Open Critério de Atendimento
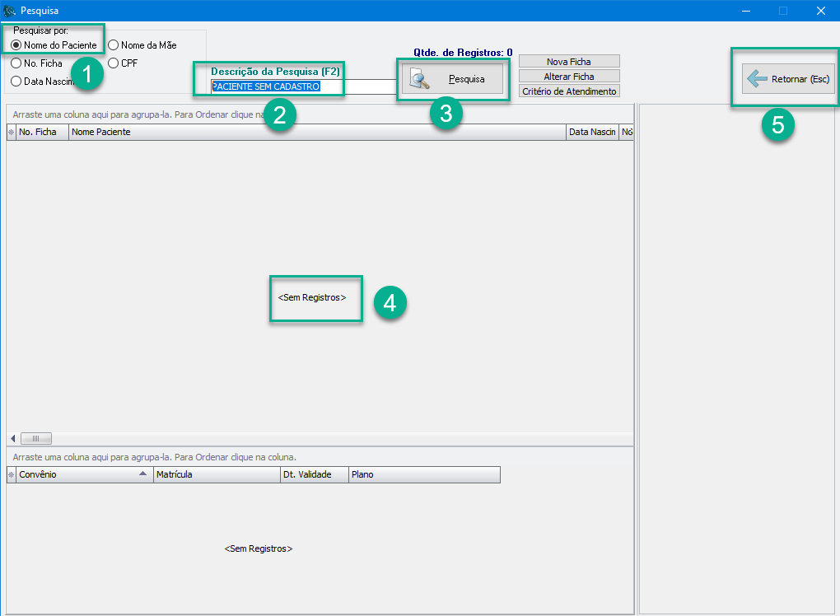This screenshot has width=840, height=616. (568, 91)
